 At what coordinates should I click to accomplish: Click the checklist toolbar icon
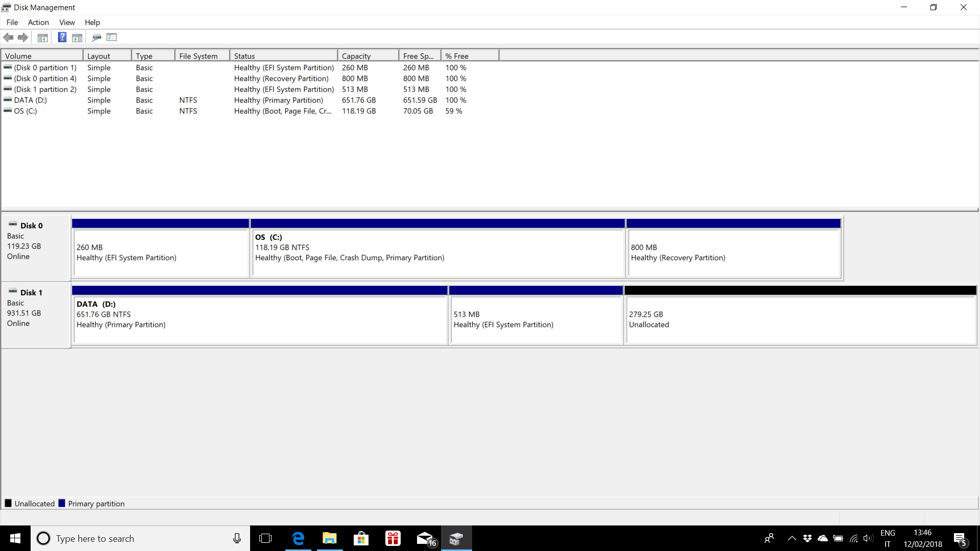(111, 37)
